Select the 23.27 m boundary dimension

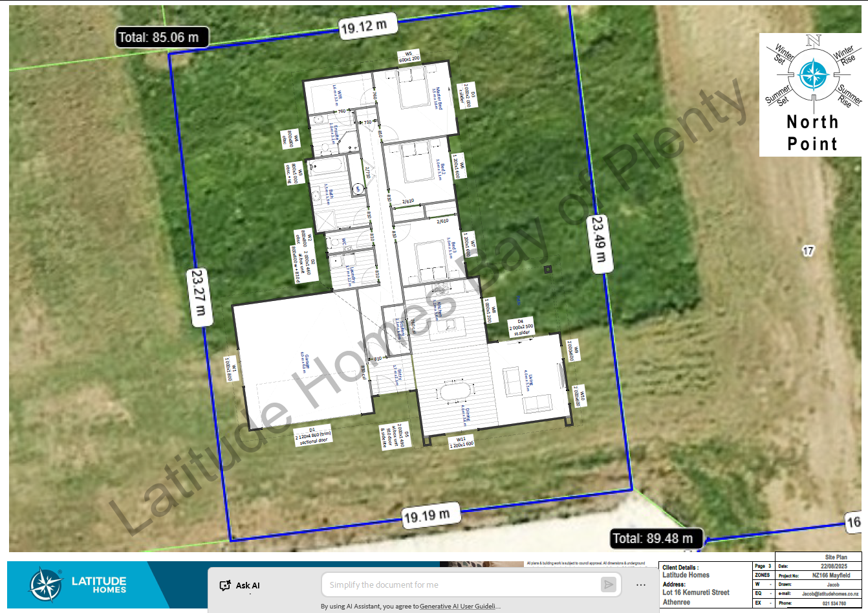coord(199,297)
